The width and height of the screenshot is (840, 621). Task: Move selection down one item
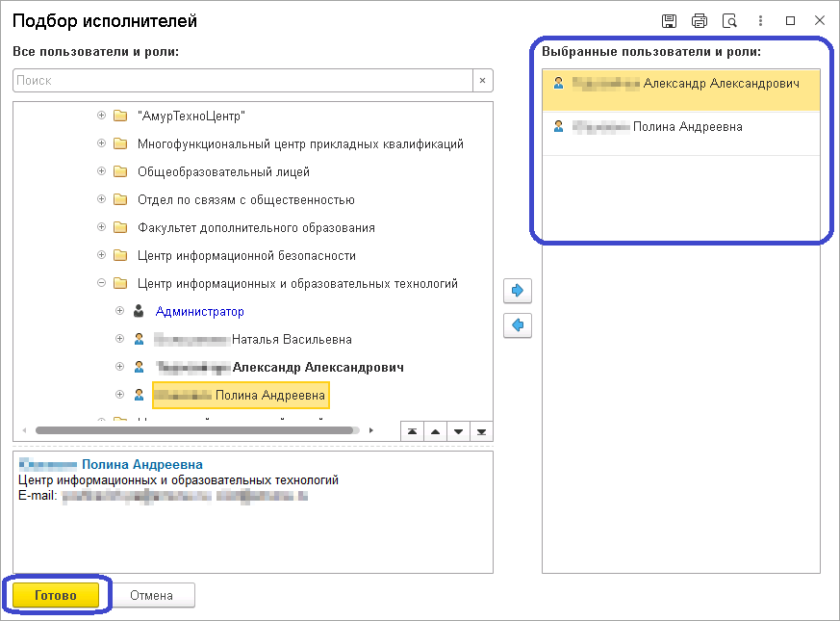458,430
